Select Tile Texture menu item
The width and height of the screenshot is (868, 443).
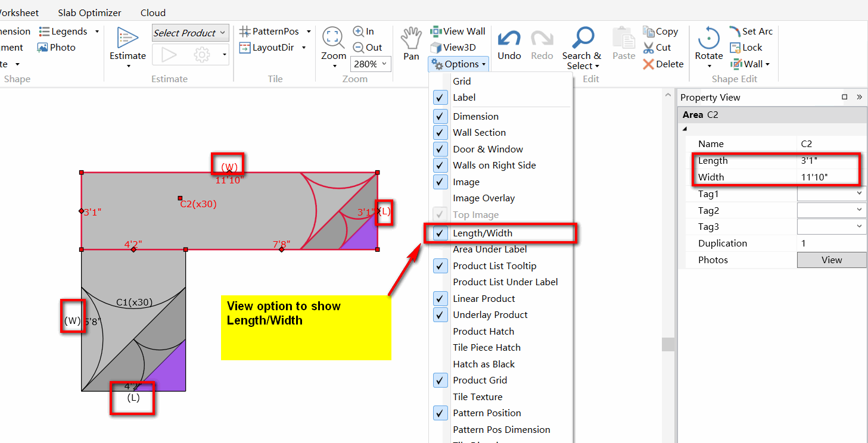click(x=477, y=397)
